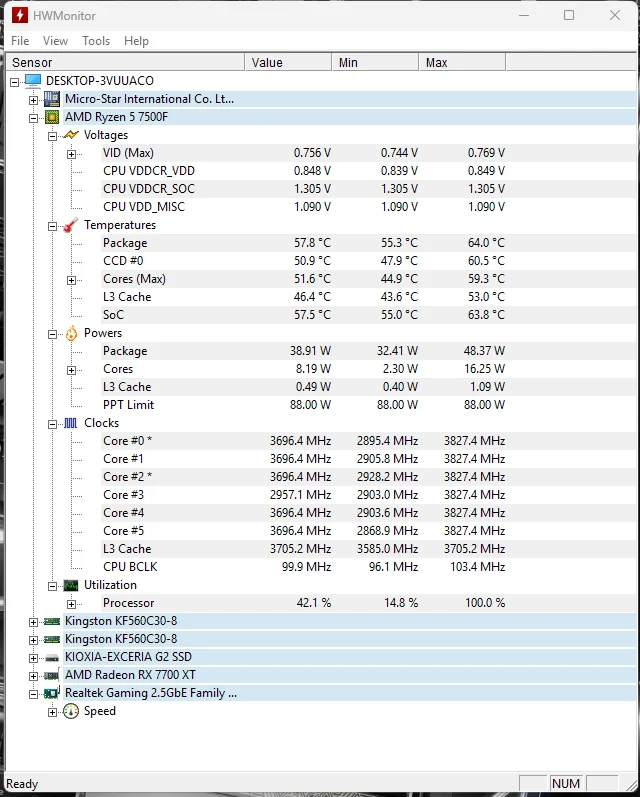This screenshot has width=640, height=797.
Task: Open the Tools menu
Action: pos(96,41)
